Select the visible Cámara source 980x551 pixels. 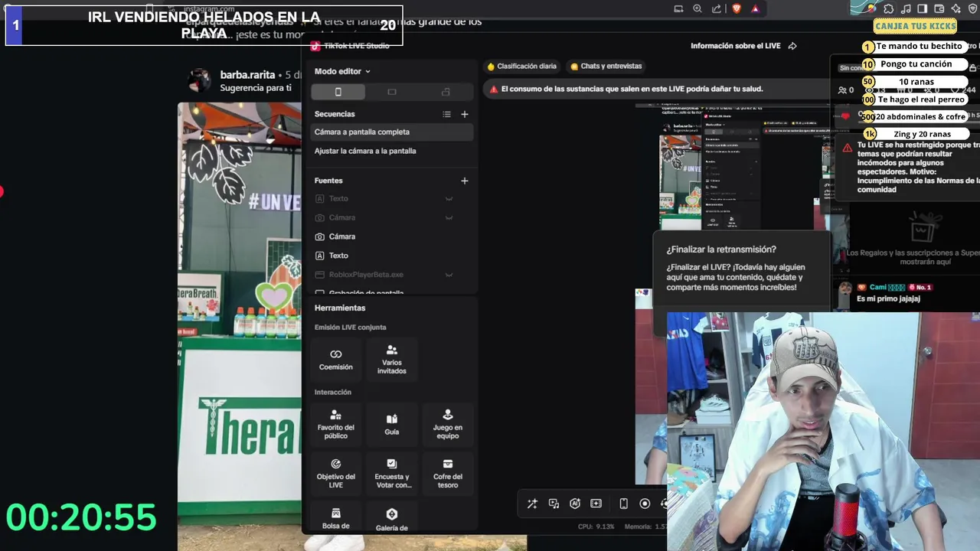392,236
